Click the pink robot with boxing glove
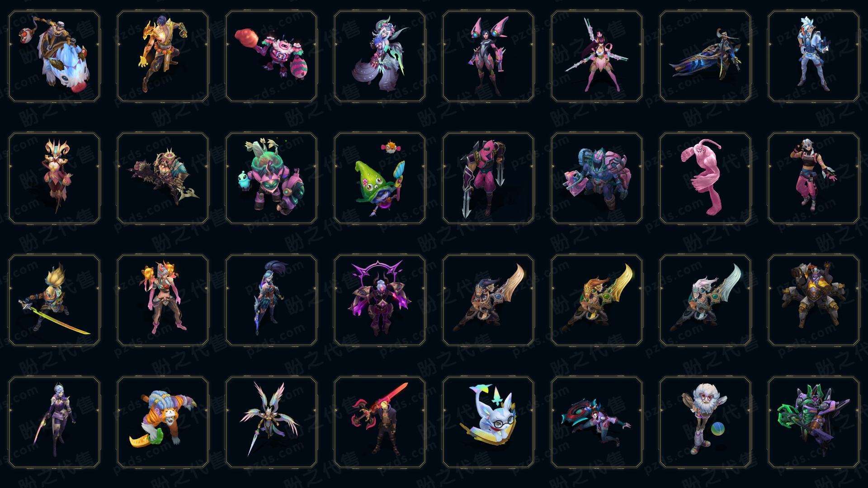This screenshot has height=488, width=868. (x=271, y=56)
